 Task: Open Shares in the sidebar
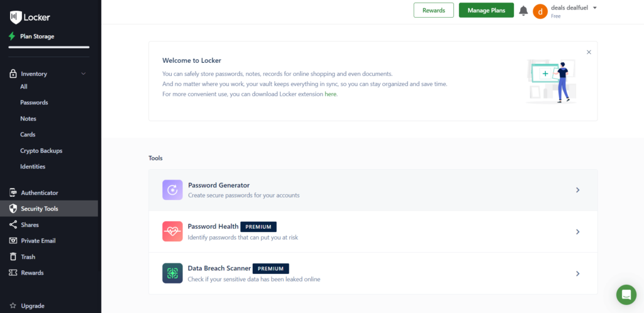point(30,225)
